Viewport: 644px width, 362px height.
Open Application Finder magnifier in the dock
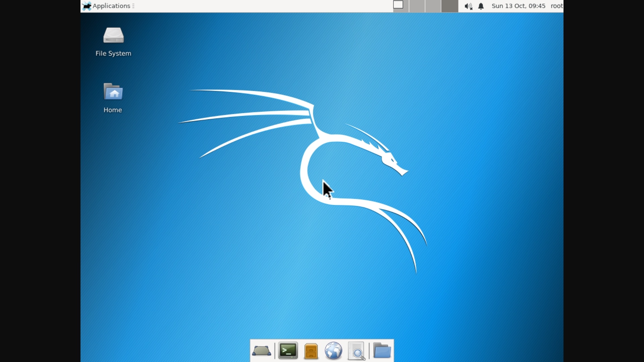click(356, 351)
